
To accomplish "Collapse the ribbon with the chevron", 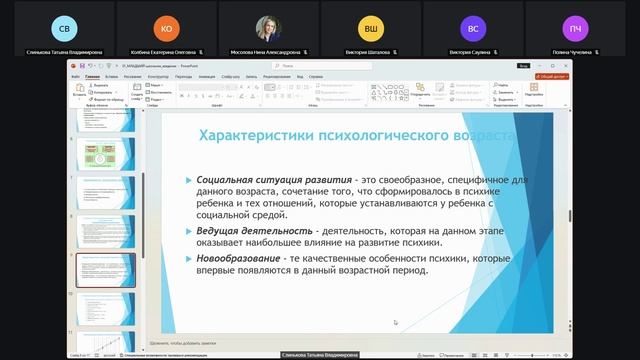I will (565, 105).
